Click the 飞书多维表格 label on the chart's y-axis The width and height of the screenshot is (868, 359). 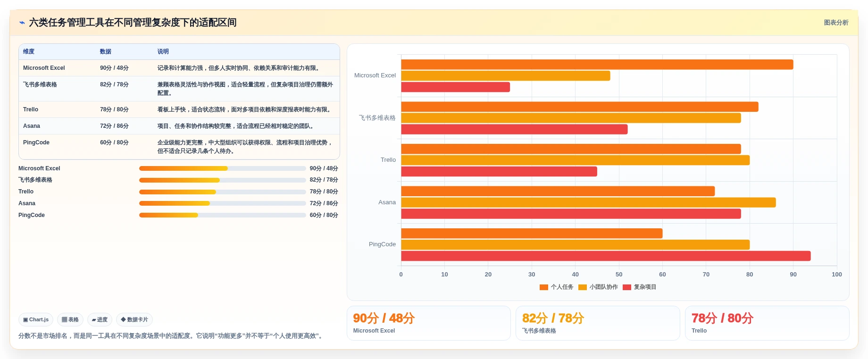377,118
